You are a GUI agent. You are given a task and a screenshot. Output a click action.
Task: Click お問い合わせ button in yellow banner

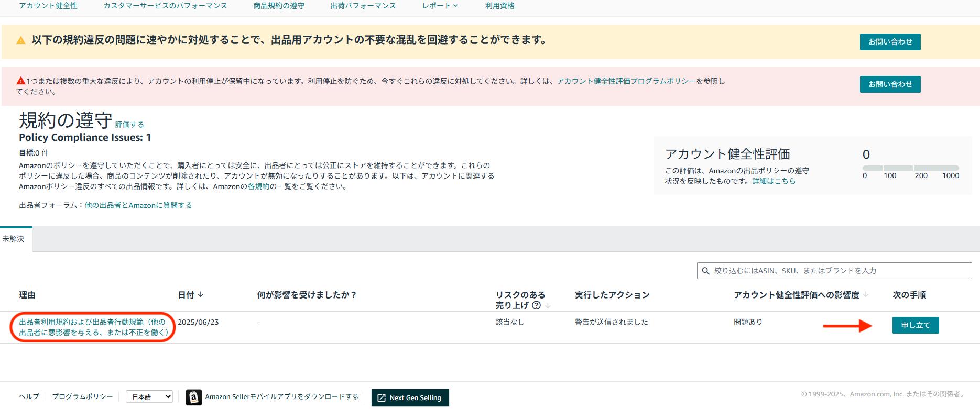(x=890, y=42)
